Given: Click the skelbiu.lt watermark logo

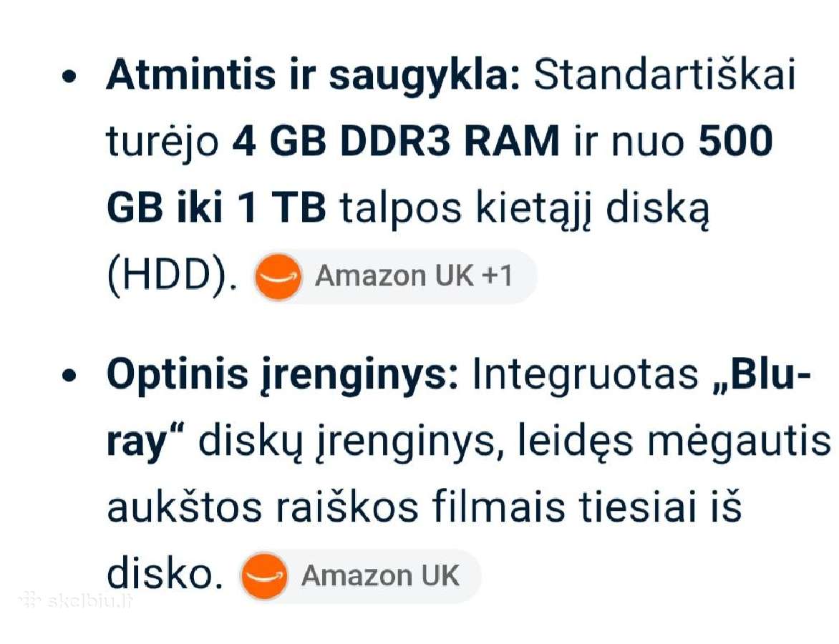Looking at the screenshot, I should pos(30,600).
